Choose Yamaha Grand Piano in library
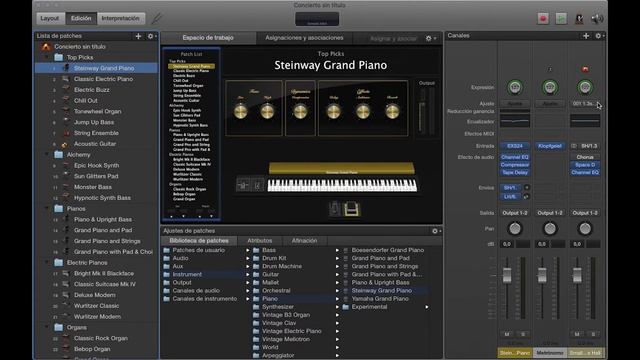This screenshot has height=360, width=640. (380, 299)
